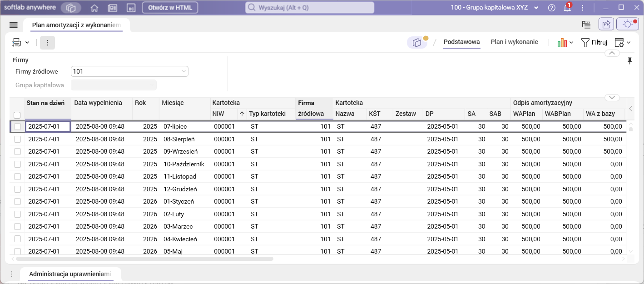Click the BC icon in title bar
Image resolution: width=644 pixels, height=284 pixels.
(x=131, y=8)
